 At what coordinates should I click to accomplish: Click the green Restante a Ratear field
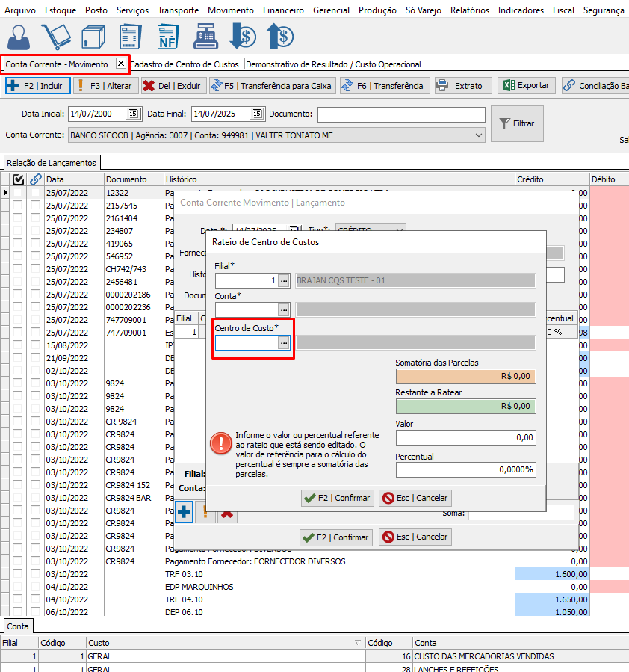pyautogui.click(x=465, y=406)
